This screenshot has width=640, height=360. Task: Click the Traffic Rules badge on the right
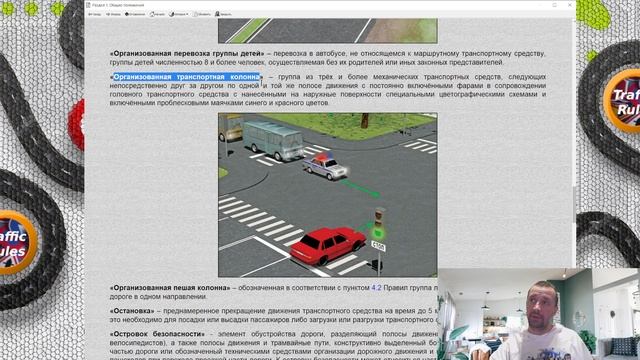point(622,101)
